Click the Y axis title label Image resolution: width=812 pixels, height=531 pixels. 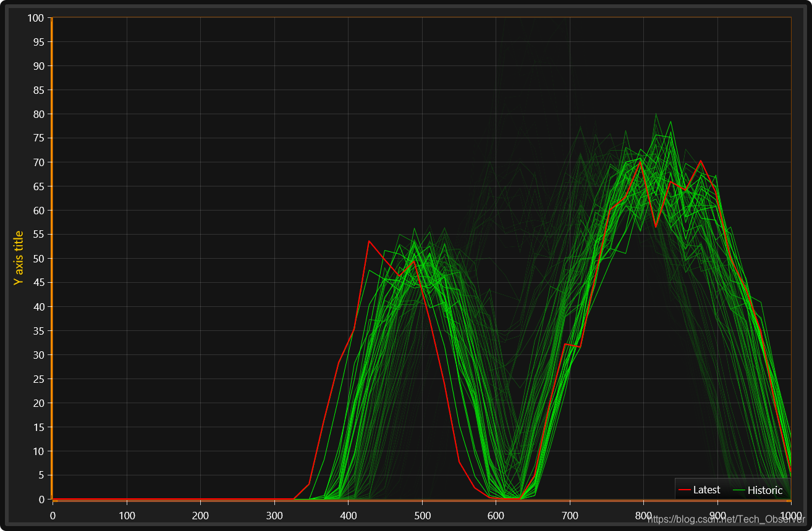[x=19, y=257]
